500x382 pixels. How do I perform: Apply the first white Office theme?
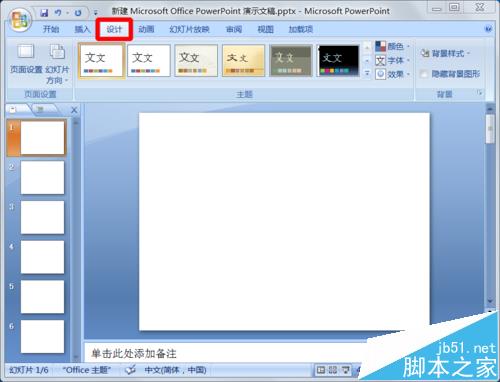(x=102, y=61)
